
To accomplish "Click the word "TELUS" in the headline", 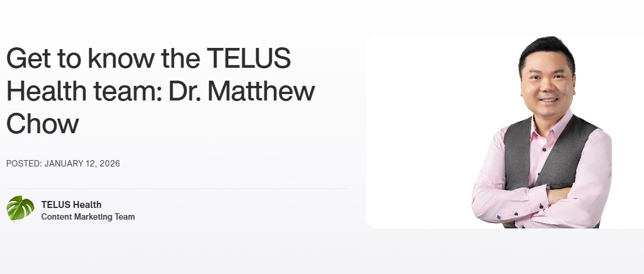I will (x=249, y=60).
